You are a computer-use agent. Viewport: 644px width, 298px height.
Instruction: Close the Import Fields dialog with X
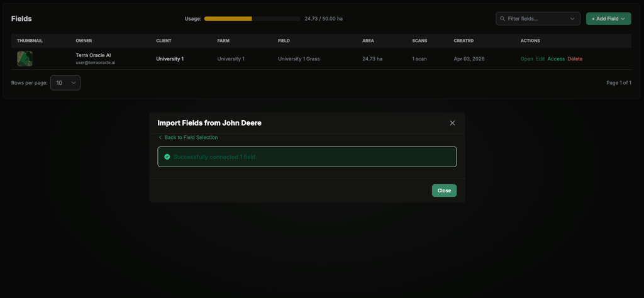452,123
